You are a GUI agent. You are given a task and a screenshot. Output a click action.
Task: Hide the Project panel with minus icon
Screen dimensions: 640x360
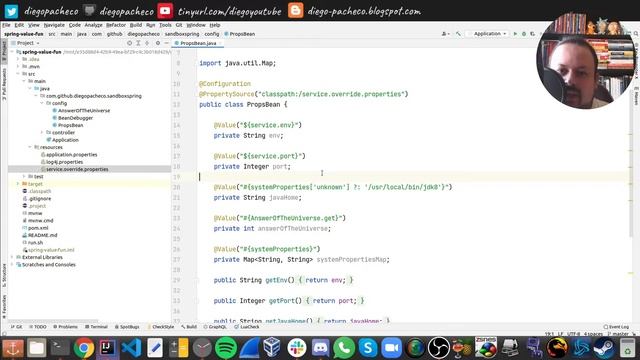pyautogui.click(x=166, y=43)
